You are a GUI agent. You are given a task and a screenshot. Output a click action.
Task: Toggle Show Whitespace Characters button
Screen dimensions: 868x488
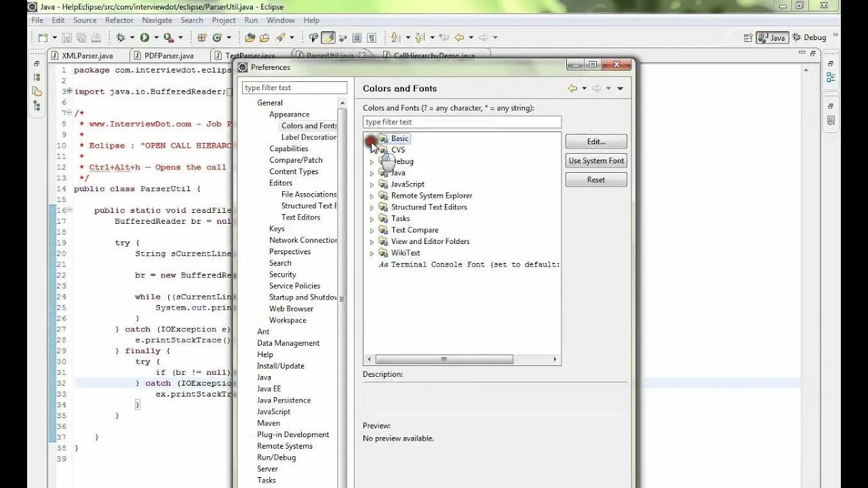(372, 38)
